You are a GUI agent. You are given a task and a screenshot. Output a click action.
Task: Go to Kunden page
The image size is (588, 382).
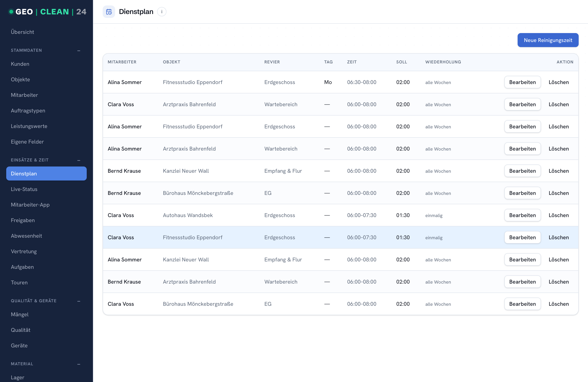[46, 64]
